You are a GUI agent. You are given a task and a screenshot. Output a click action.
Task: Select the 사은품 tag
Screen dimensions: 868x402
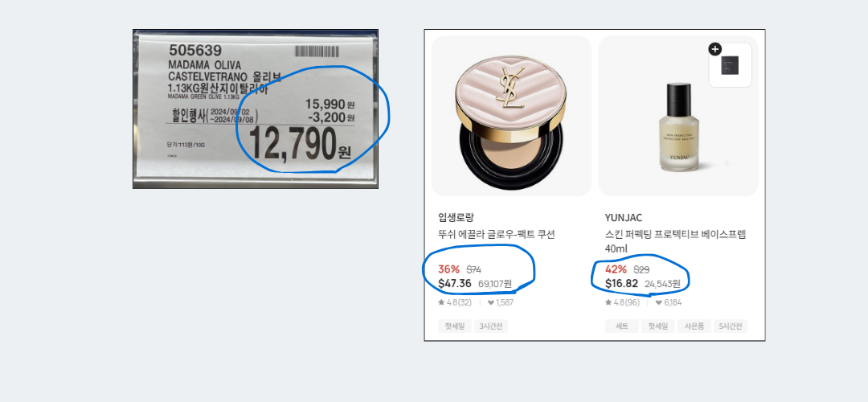[694, 326]
